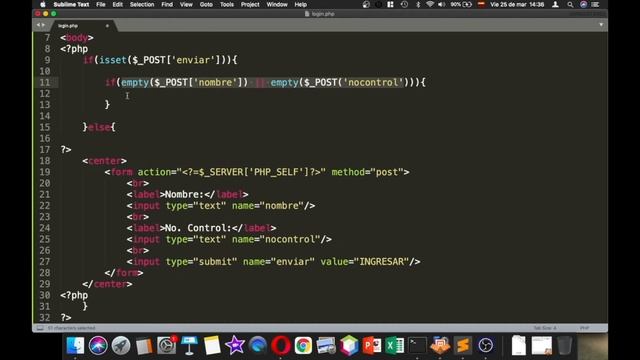
Task: Open System Preferences gear in Dock
Action: 167,345
